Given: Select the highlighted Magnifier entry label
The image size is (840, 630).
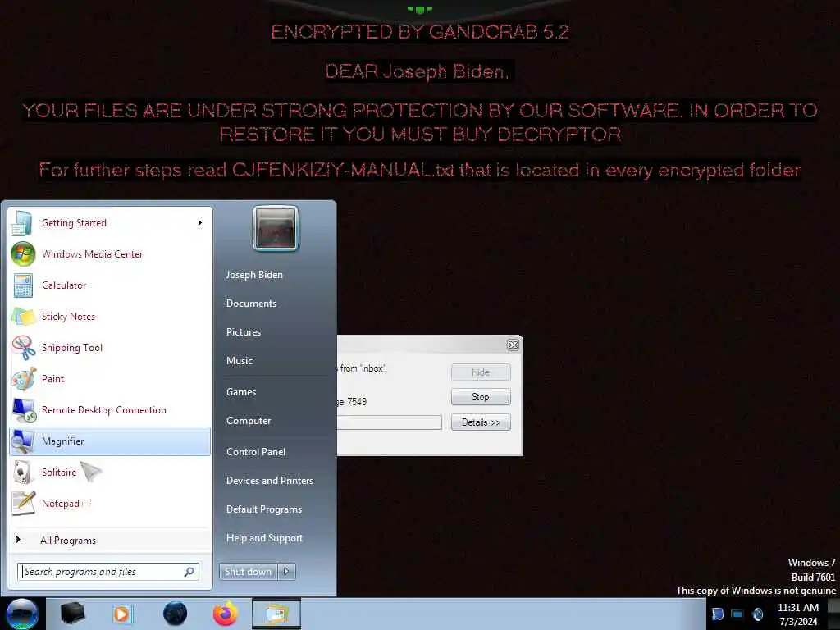Looking at the screenshot, I should (62, 441).
